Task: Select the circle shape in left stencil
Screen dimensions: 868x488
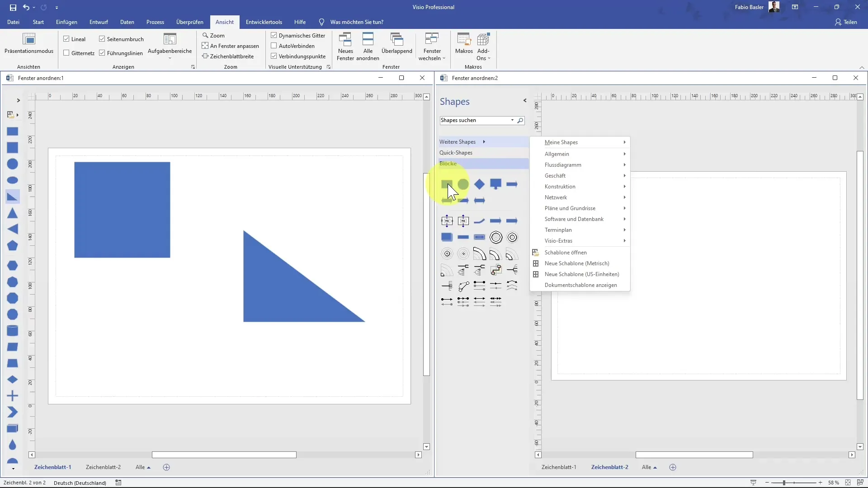Action: 13,164
